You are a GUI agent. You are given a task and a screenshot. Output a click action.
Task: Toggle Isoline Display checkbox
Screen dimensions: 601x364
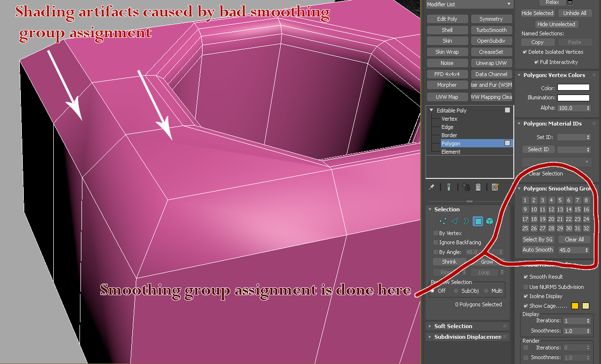click(526, 296)
